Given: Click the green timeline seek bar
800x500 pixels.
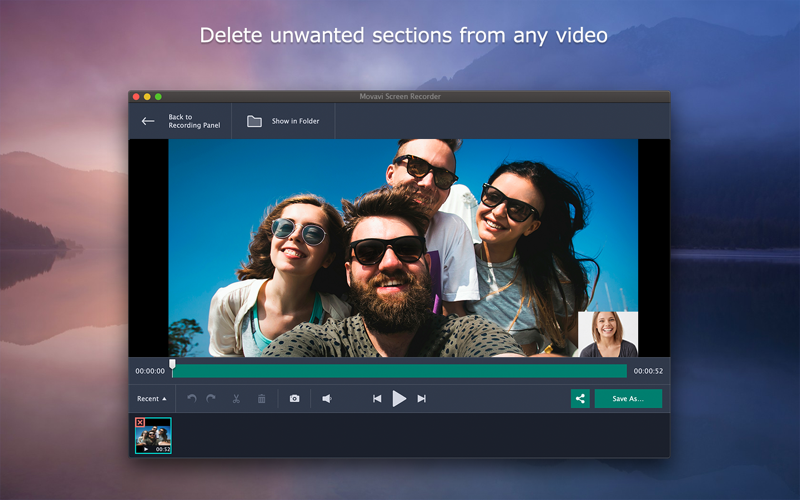Looking at the screenshot, I should point(399,371).
